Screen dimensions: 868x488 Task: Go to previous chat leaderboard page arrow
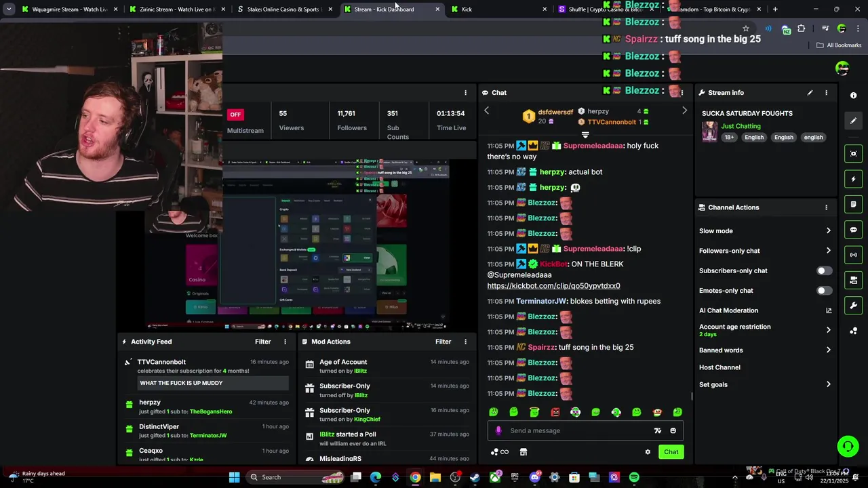pyautogui.click(x=486, y=110)
